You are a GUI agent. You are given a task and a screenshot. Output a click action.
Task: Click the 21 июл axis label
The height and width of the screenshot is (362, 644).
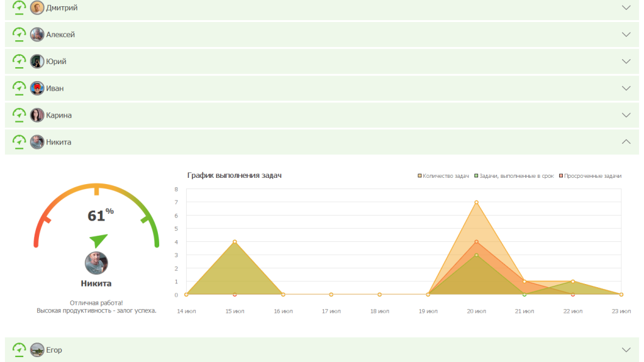tap(525, 311)
